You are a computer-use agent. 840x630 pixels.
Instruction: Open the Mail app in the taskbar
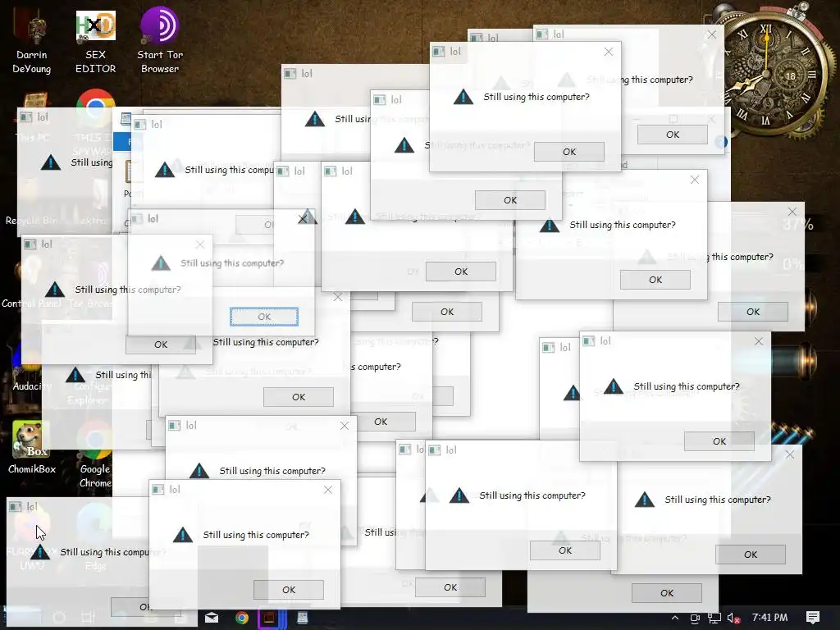point(212,618)
